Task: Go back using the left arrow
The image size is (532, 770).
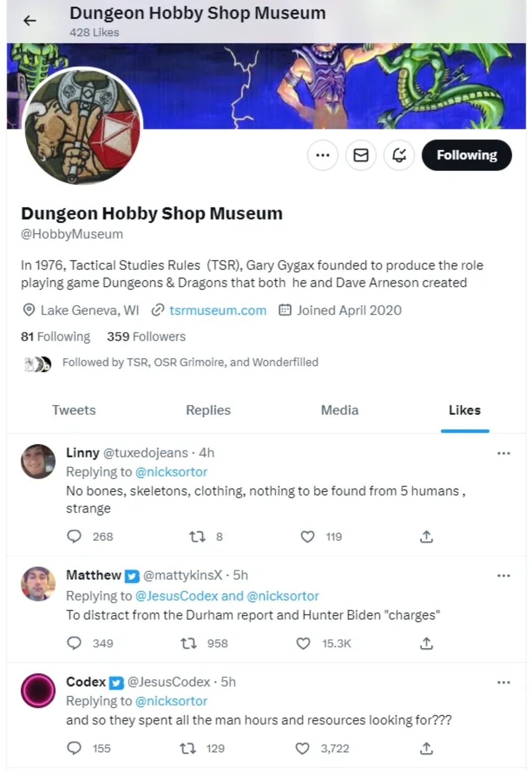Action: coord(30,20)
